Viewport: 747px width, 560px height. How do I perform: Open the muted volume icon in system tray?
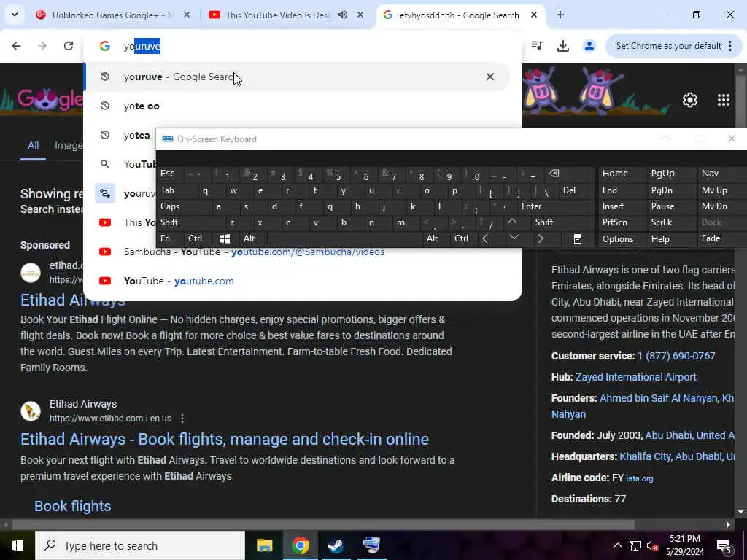tap(652, 545)
